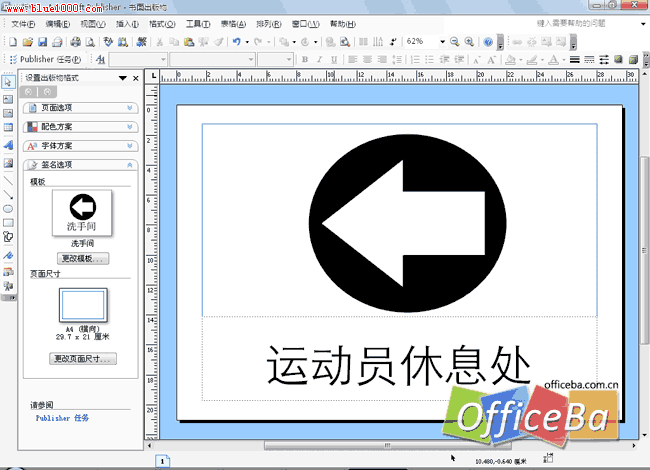Click the Zoom Out magnifier icon
Screen dimensions: 650x470
[x=455, y=42]
